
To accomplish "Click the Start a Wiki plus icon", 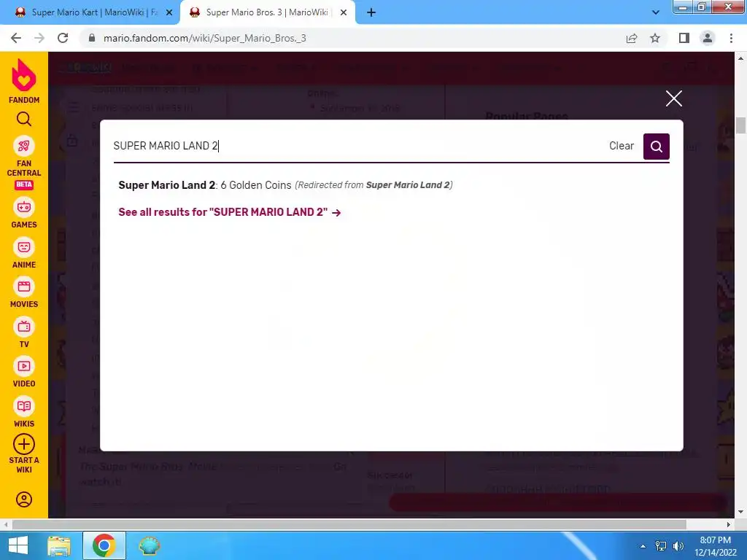I will 24,444.
